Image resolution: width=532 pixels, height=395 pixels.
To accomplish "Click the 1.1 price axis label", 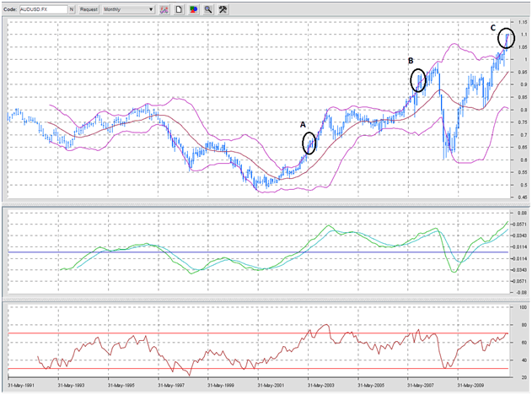I will (523, 35).
